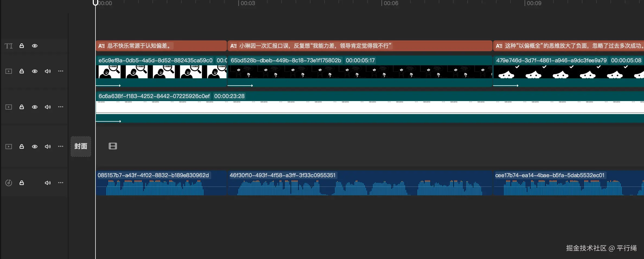644x259 pixels.
Task: Click the 00:00:05:08 clip duration
Action: pyautogui.click(x=626, y=60)
